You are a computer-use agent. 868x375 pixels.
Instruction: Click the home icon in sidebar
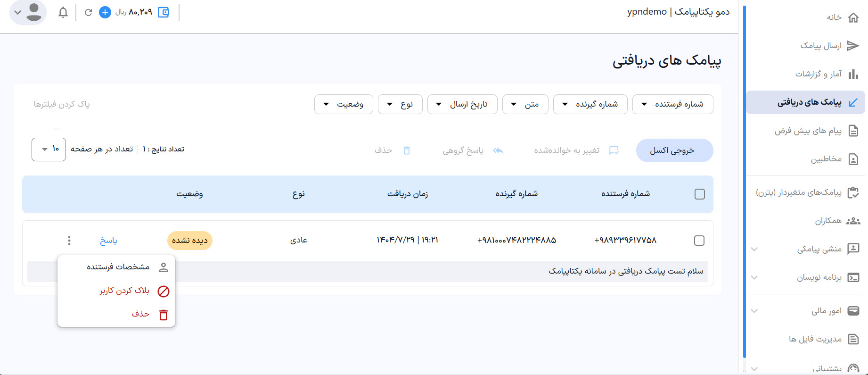853,17
